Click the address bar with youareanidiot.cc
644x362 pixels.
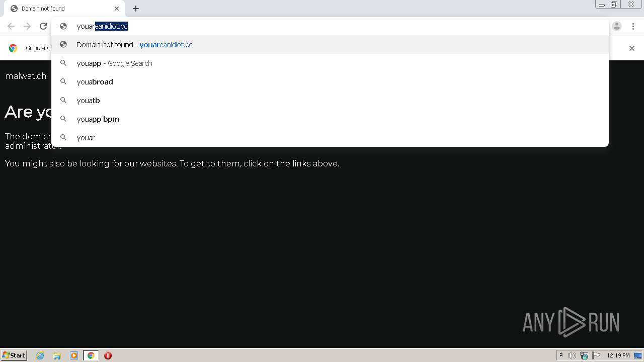tap(330, 26)
